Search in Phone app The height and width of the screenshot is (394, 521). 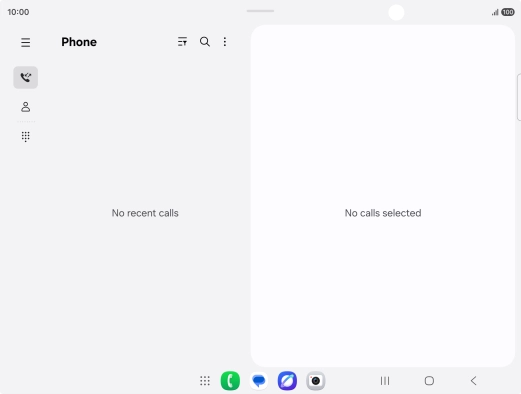(205, 42)
